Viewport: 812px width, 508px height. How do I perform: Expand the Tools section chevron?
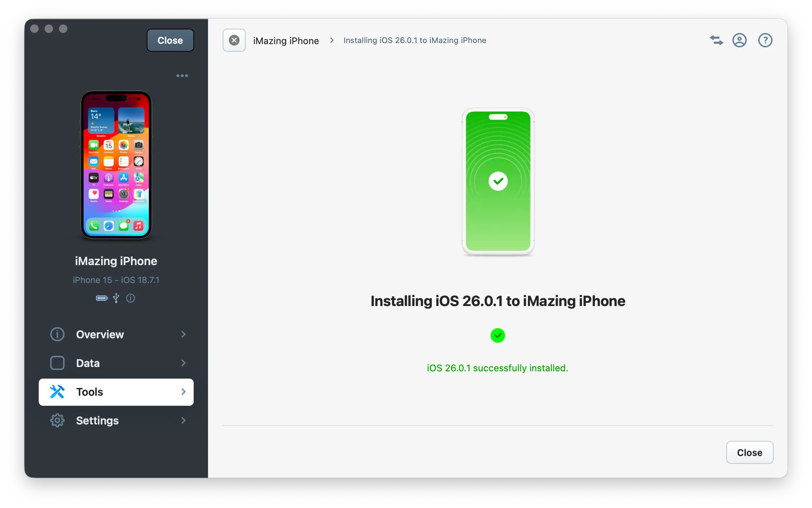(184, 392)
